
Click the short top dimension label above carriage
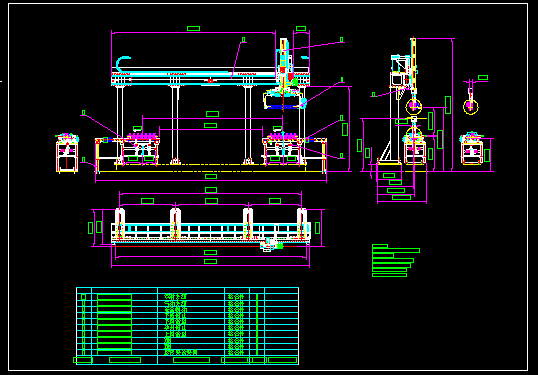[301, 28]
